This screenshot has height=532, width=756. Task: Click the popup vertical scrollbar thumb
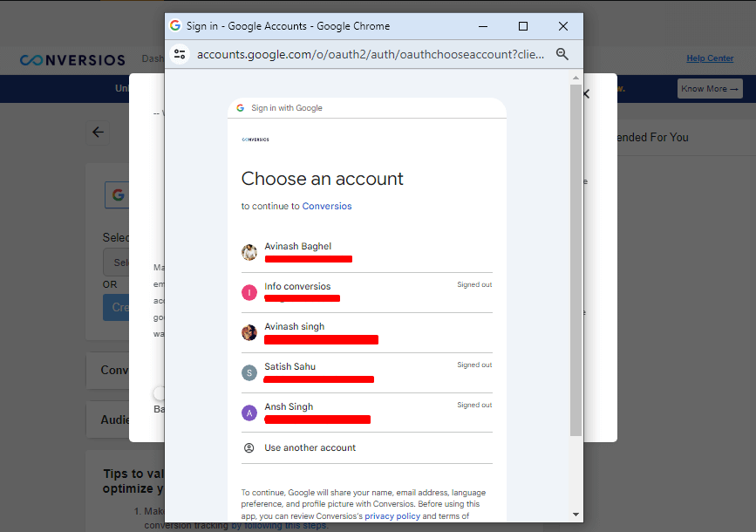pos(576,261)
